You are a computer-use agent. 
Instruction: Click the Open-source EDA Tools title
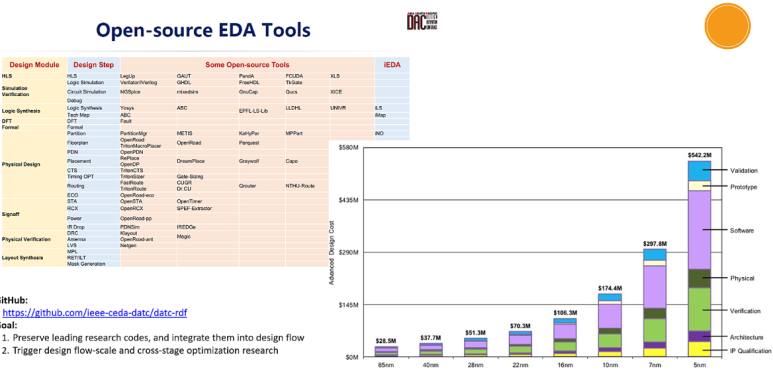[x=203, y=30]
